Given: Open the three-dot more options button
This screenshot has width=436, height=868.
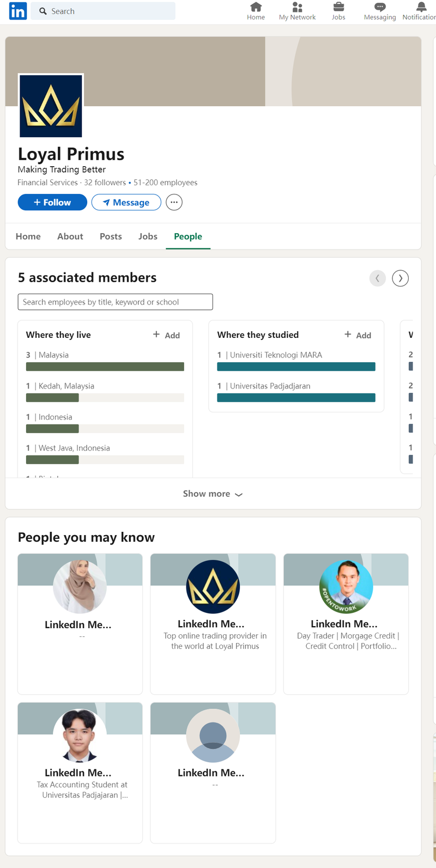Looking at the screenshot, I should point(174,202).
